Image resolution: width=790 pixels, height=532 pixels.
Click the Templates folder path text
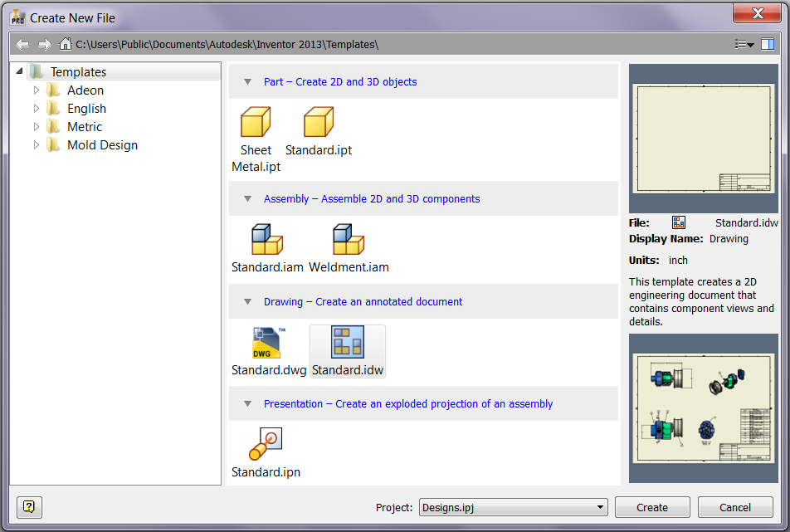pyautogui.click(x=227, y=44)
